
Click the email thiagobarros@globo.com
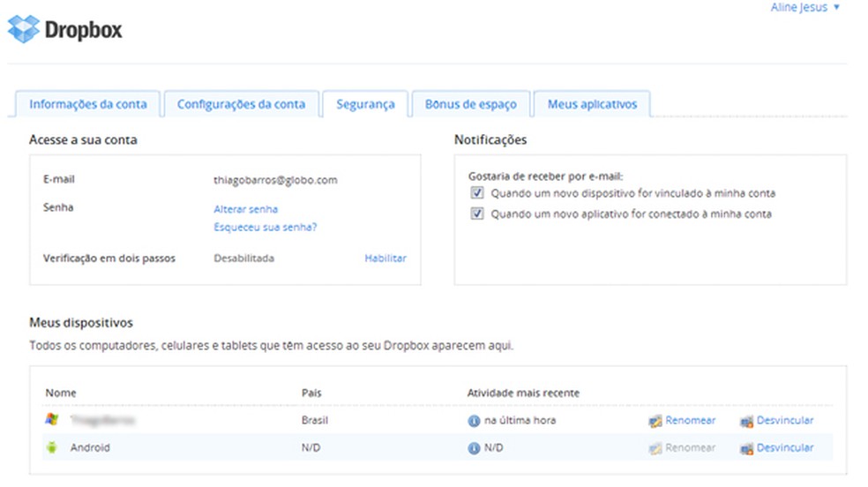(x=275, y=180)
